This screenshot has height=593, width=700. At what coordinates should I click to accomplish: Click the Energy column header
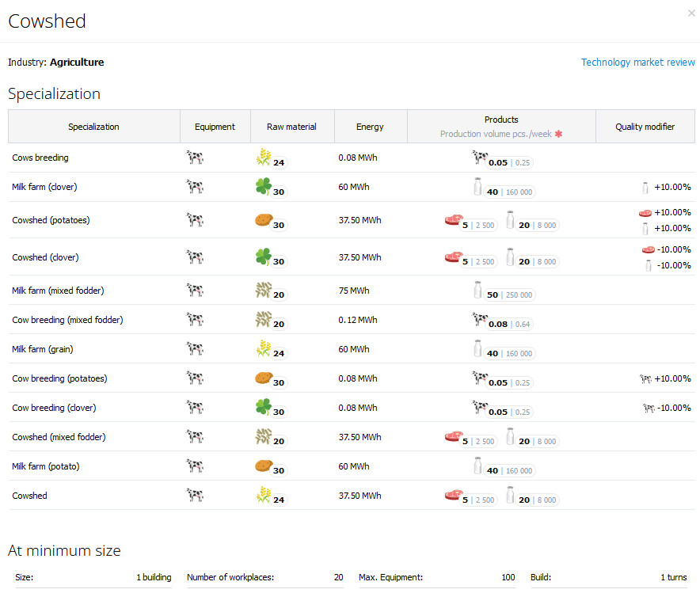tap(370, 127)
